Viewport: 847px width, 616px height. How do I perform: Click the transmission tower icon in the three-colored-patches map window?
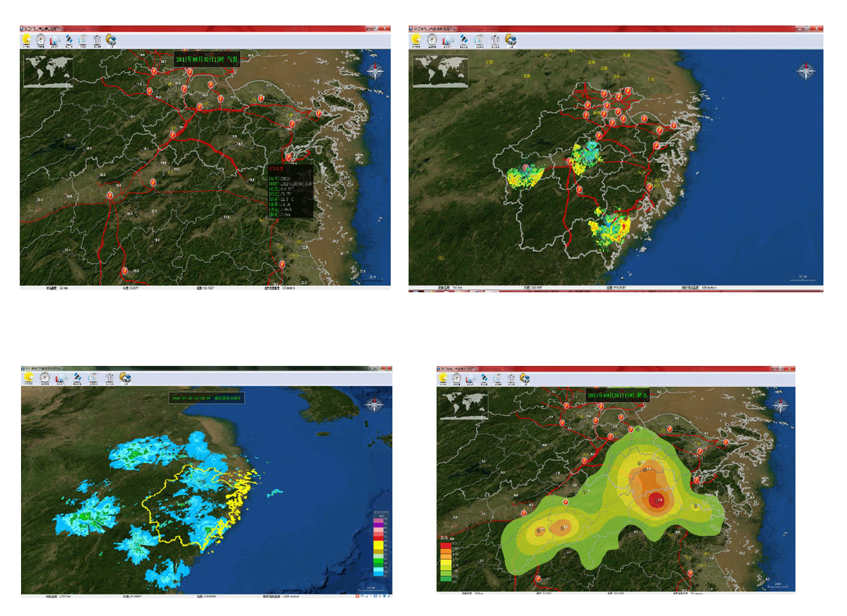tap(494, 40)
